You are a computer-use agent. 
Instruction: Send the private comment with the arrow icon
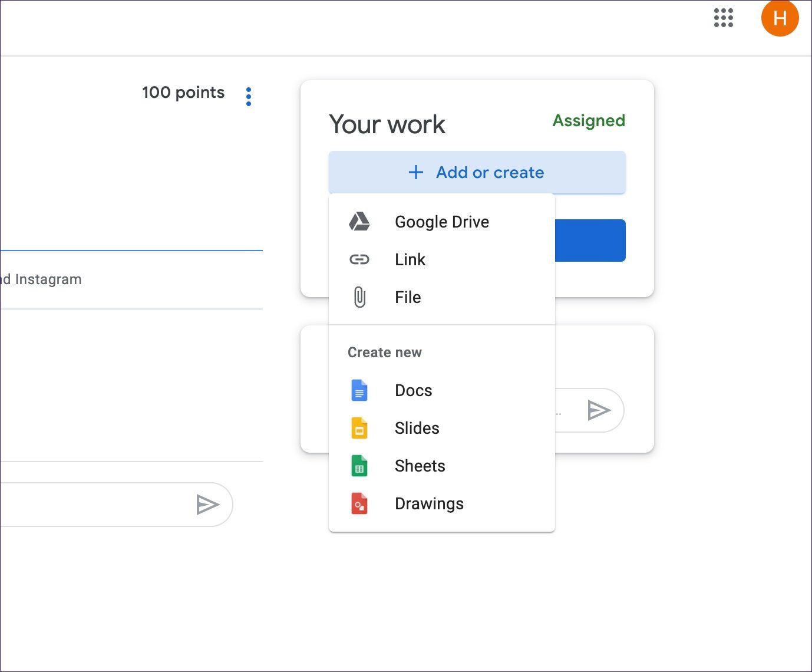tap(599, 410)
